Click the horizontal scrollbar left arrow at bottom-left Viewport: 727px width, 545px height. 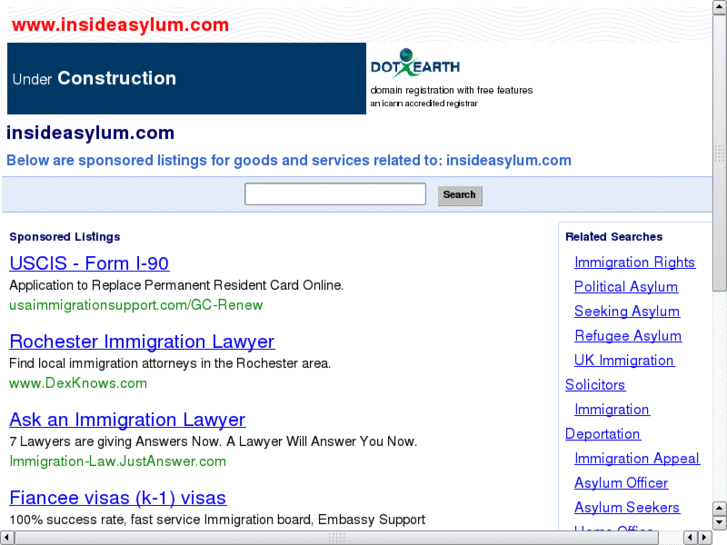(x=7, y=538)
